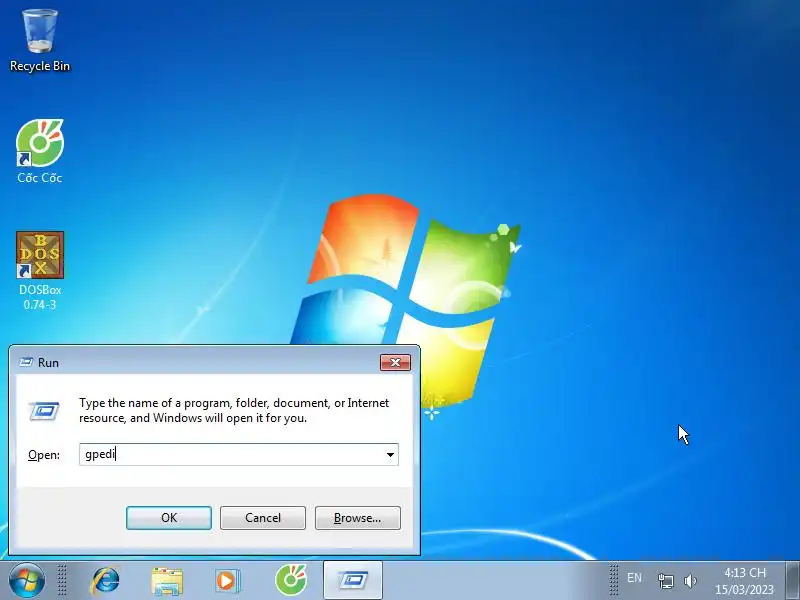The width and height of the screenshot is (800, 600).
Task: Click the network status tray icon
Action: (x=665, y=581)
